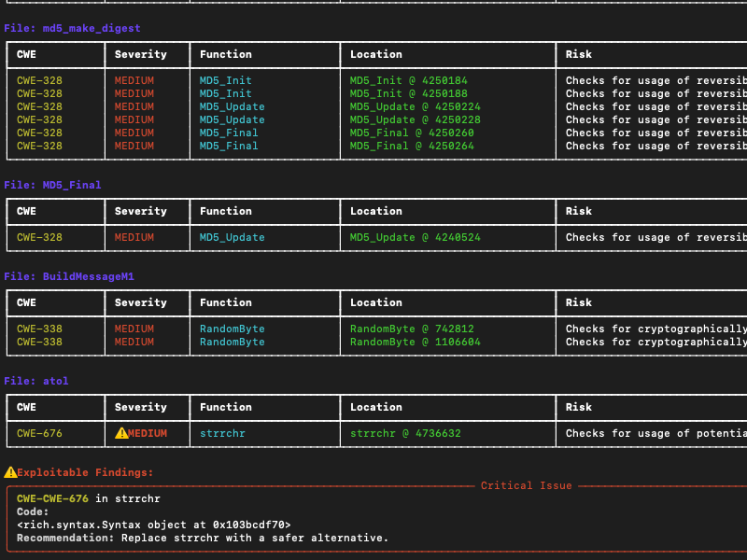Click the 'File: md5_make_digest' heading
Viewport: 747px width, 560px height.
pos(72,28)
